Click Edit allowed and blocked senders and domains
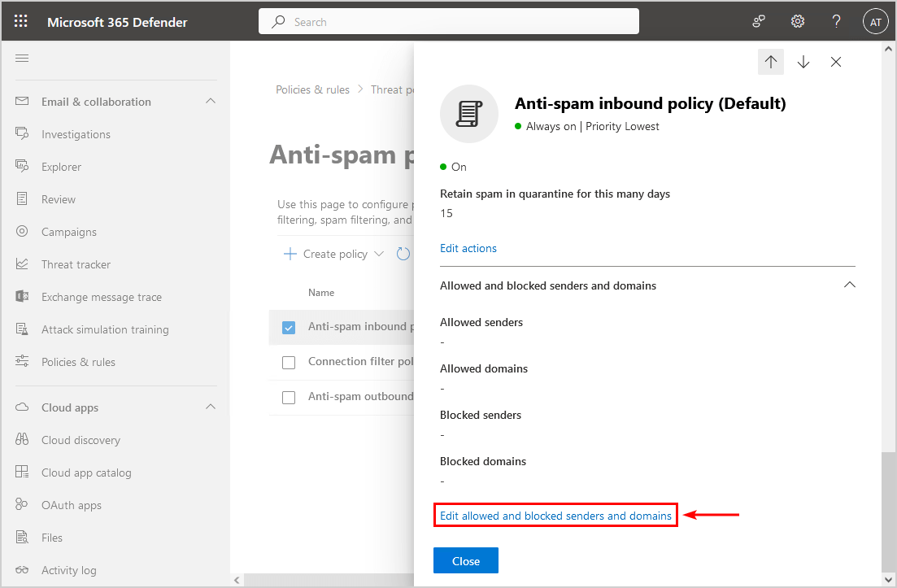The image size is (897, 588). (555, 515)
